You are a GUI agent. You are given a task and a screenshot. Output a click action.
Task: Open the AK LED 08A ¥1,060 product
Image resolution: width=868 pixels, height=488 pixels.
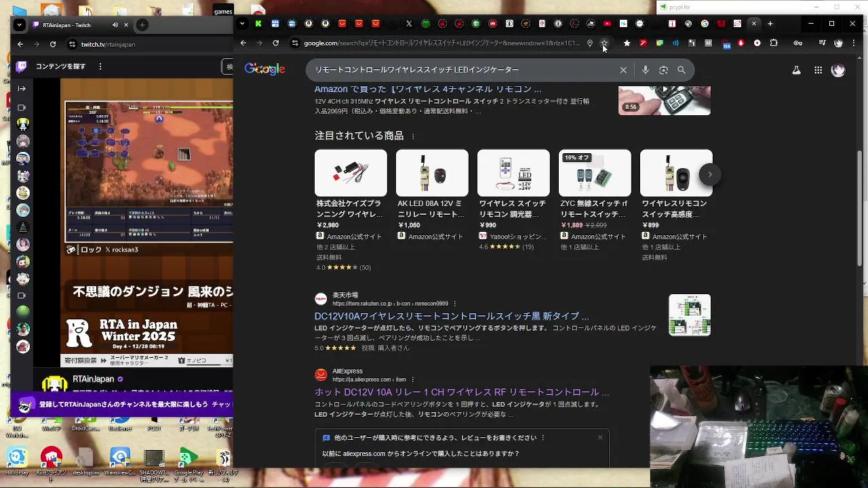(x=432, y=195)
